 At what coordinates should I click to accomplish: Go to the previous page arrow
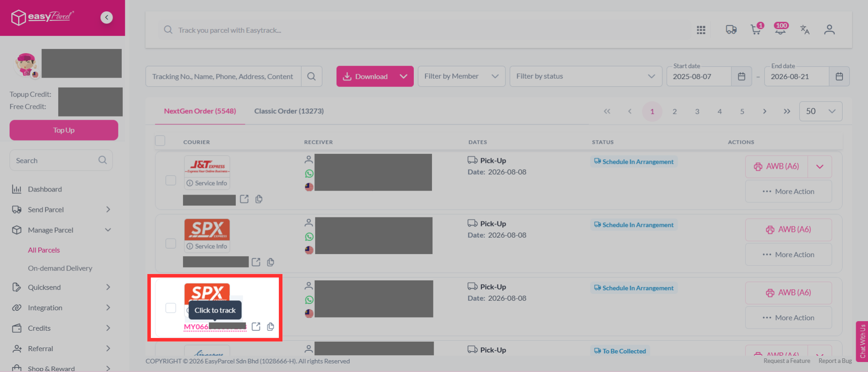tap(630, 111)
